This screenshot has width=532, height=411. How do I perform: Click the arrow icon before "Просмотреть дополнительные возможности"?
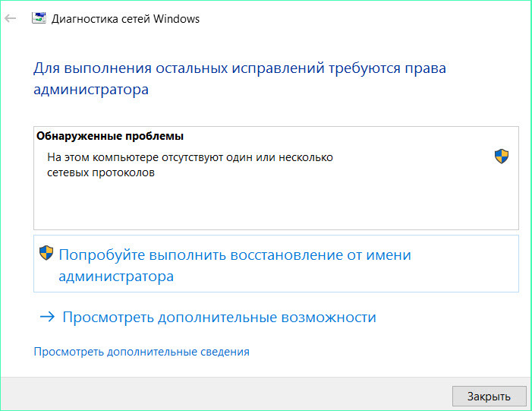(x=47, y=318)
